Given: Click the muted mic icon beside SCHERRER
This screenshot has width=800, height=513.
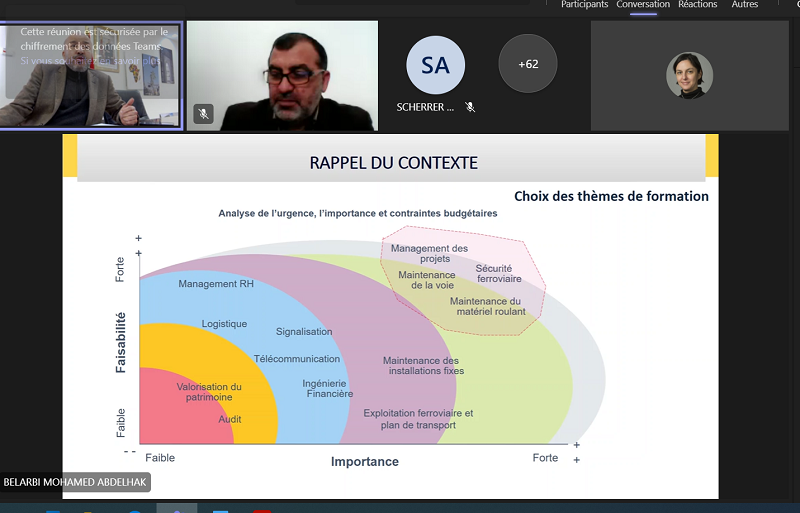Looking at the screenshot, I should (x=470, y=107).
